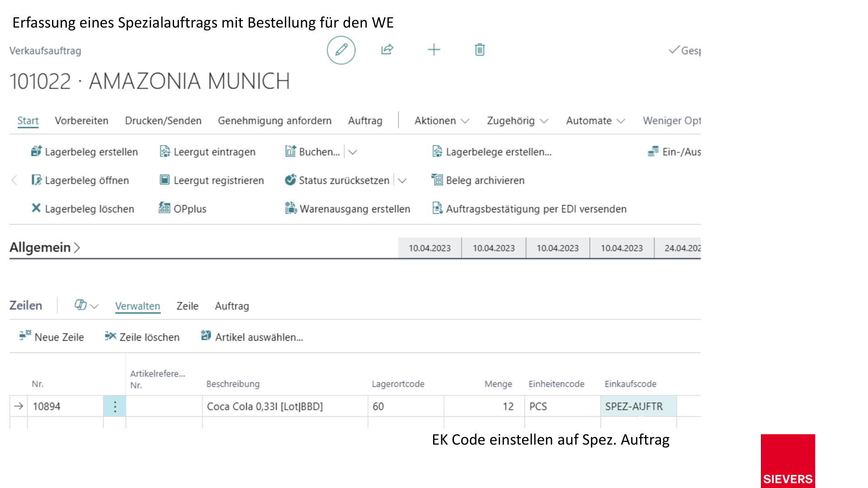Expand the Allgemein section
Viewport: 868px width, 488px height.
point(45,248)
